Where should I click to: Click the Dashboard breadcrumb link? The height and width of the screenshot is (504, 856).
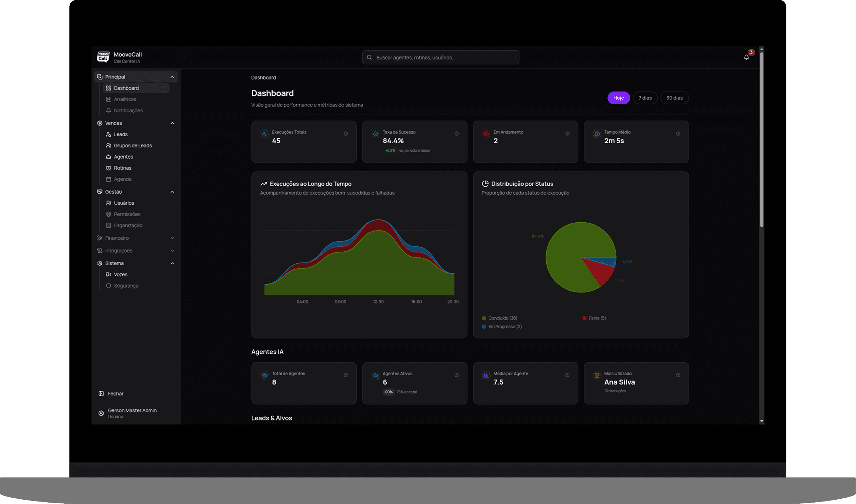(x=263, y=77)
